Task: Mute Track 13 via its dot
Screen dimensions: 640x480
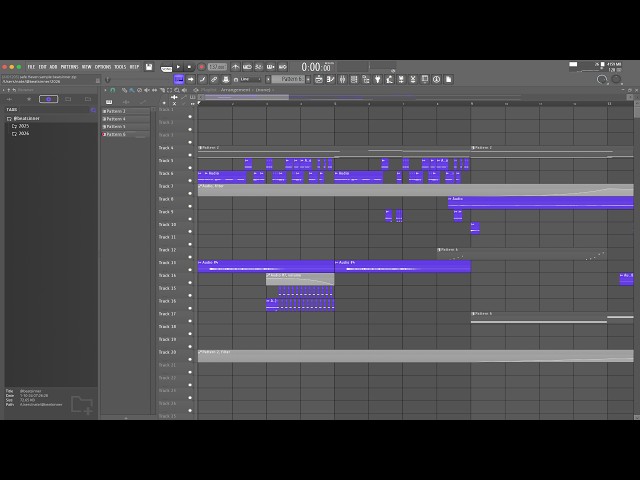Action: (x=190, y=269)
